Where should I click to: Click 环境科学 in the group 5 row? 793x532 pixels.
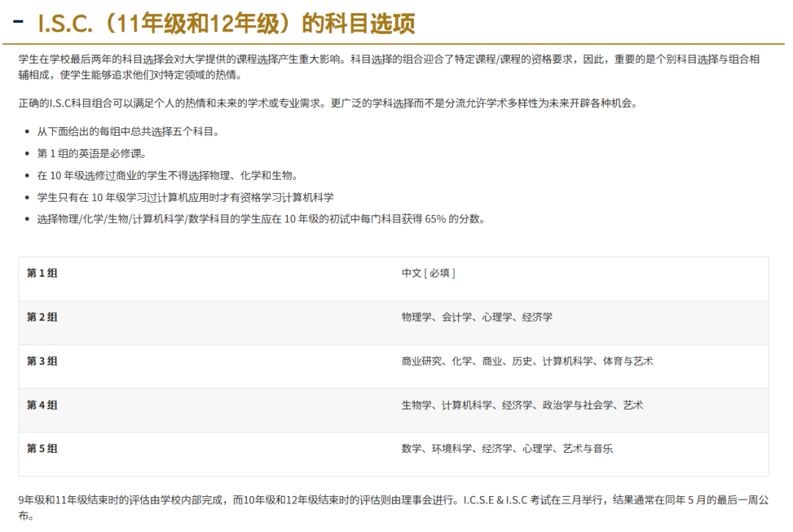(453, 448)
